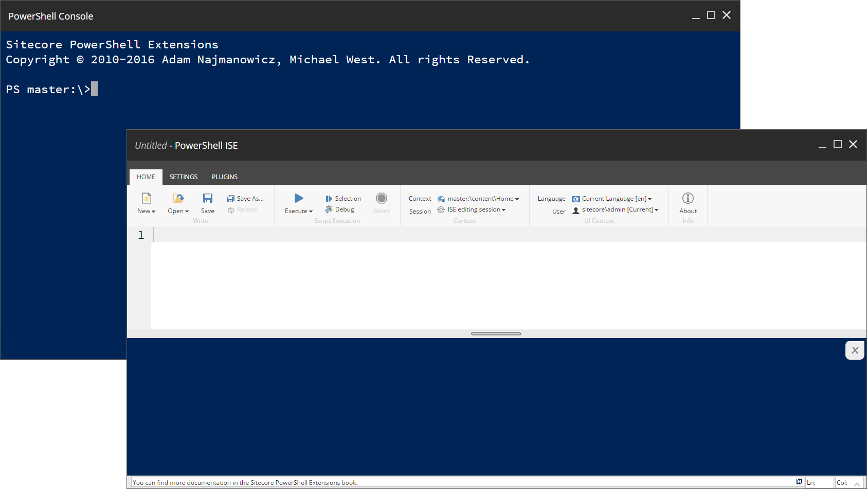Close the PowerShell ISE window

point(853,145)
